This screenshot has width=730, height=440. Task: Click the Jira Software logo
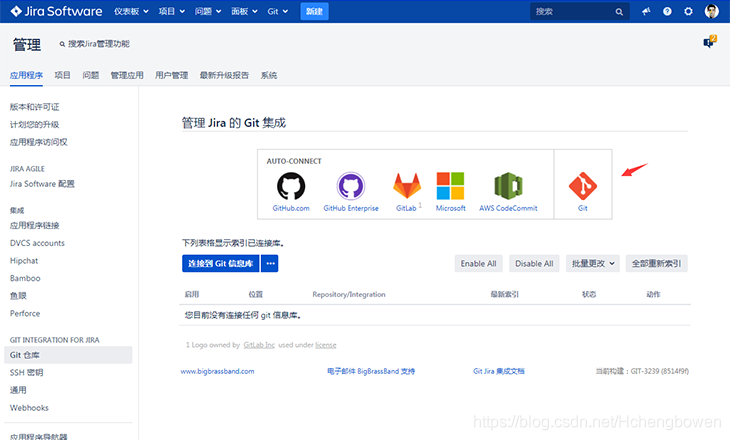[x=56, y=11]
